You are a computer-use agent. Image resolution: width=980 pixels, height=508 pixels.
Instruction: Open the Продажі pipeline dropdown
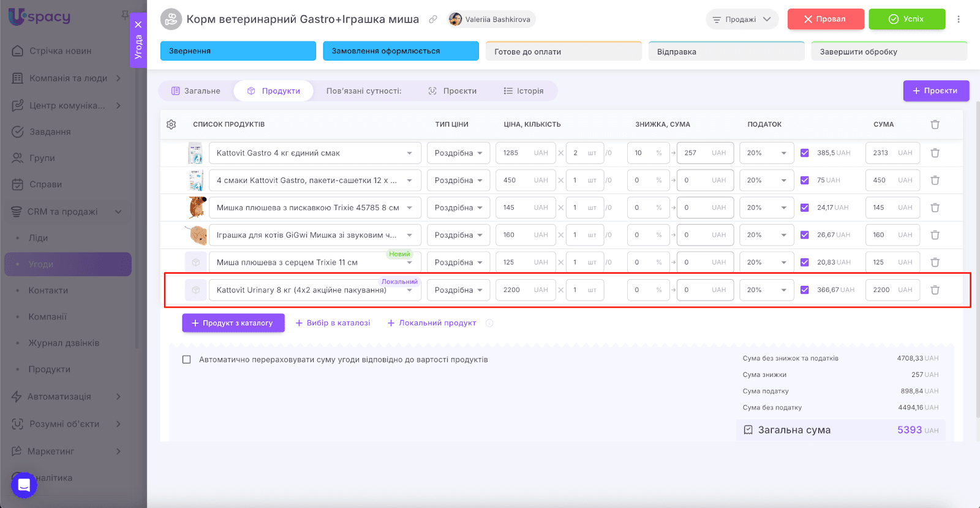[742, 20]
